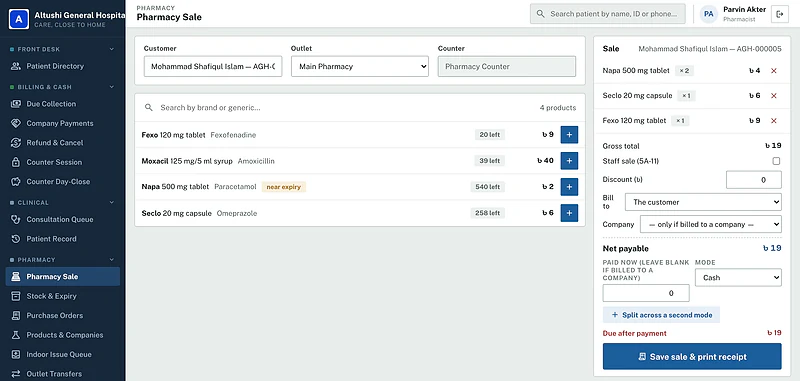This screenshot has width=800, height=381.
Task: Click the Discount amount field
Action: [x=754, y=180]
